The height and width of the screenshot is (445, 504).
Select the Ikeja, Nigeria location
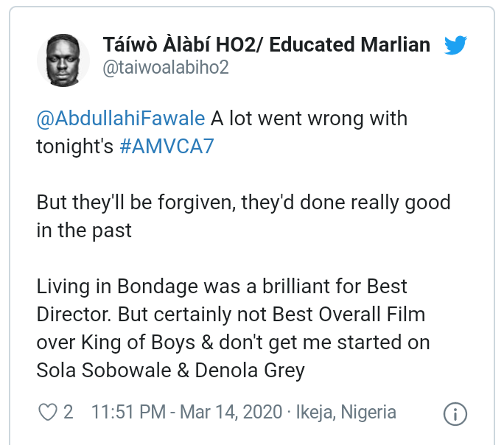pos(346,413)
